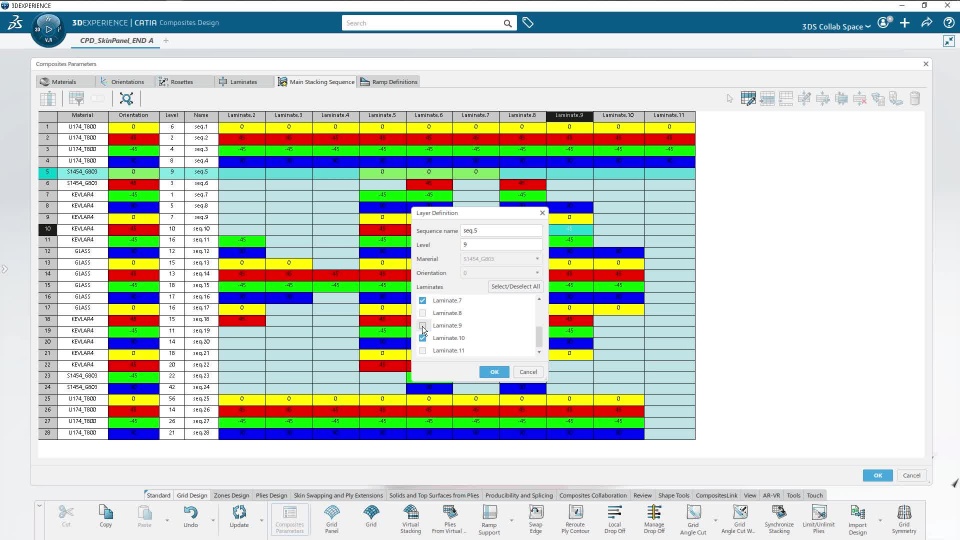This screenshot has width=960, height=540.
Task: Expand the left side panel arrow
Action: (x=4, y=269)
